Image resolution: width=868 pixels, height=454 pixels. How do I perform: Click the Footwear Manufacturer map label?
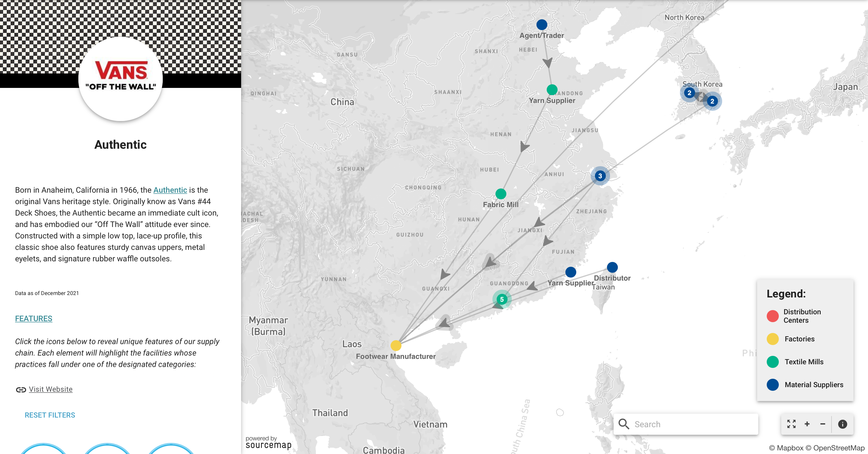[396, 356]
